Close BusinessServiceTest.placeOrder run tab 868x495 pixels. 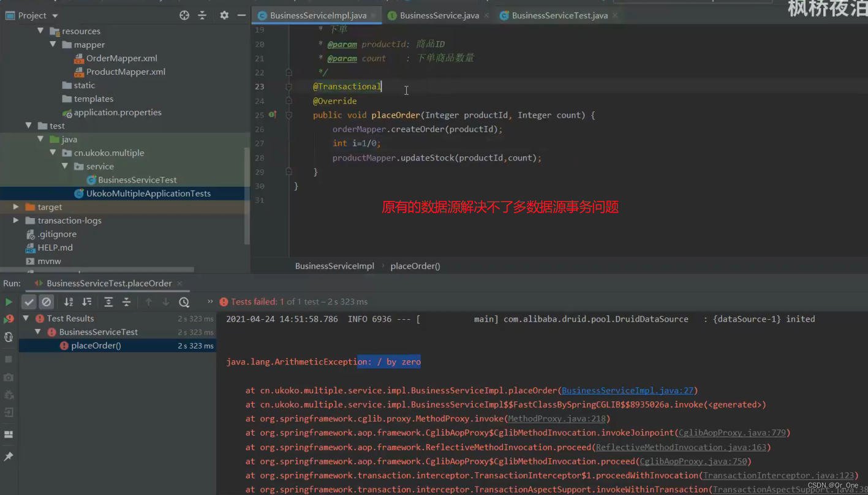[x=179, y=283]
